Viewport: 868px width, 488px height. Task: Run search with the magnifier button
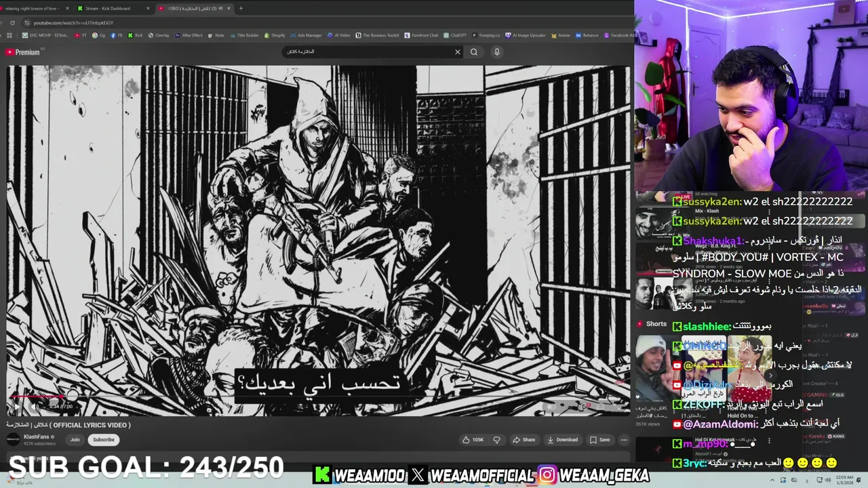pos(474,52)
